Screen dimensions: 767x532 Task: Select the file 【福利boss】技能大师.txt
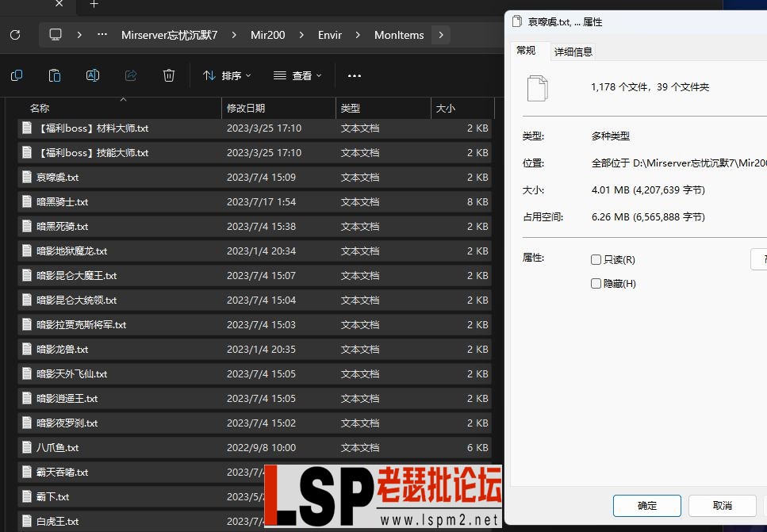pos(255,152)
